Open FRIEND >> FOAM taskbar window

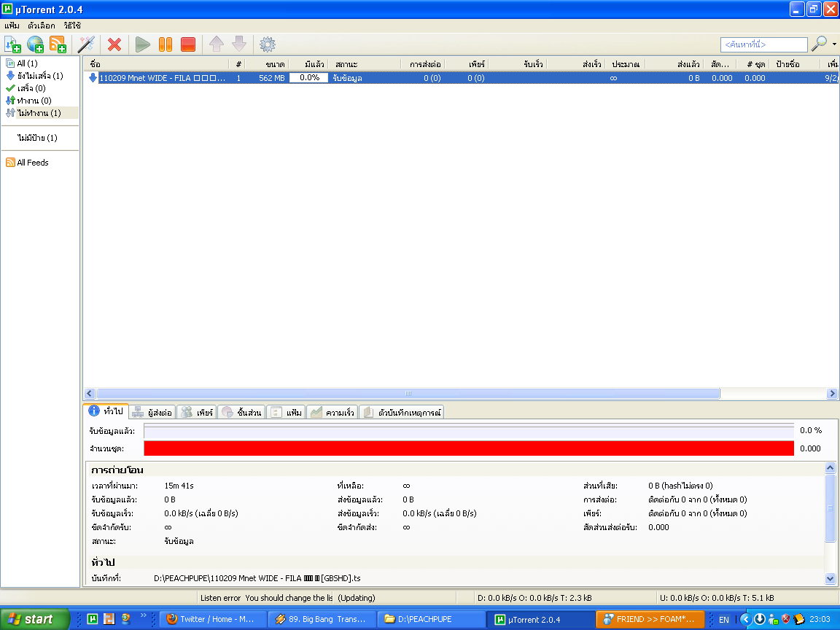click(x=649, y=619)
